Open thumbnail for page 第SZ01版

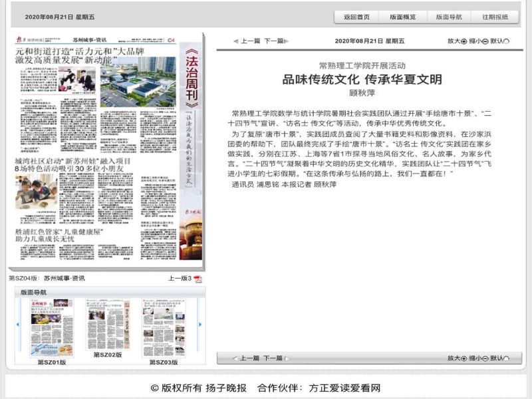point(52,328)
